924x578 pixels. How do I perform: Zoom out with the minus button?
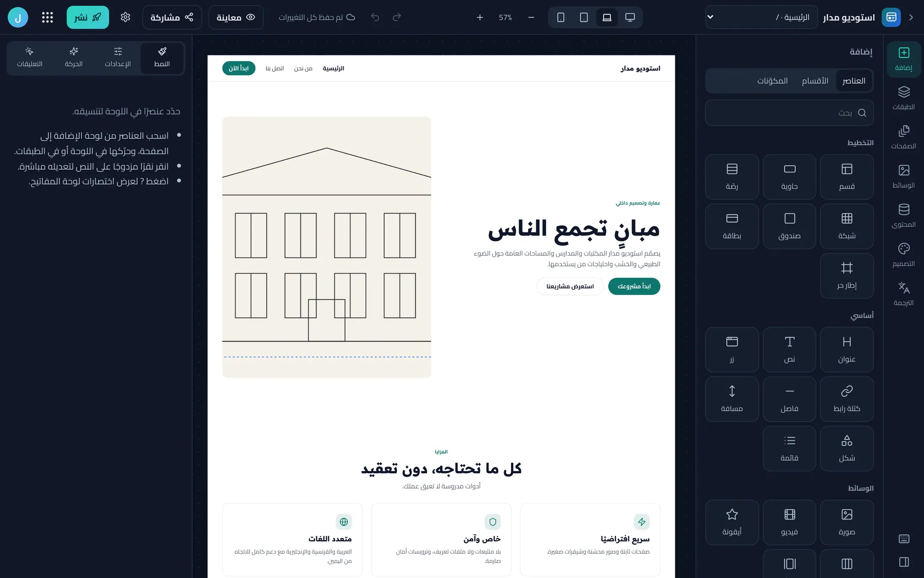[531, 17]
